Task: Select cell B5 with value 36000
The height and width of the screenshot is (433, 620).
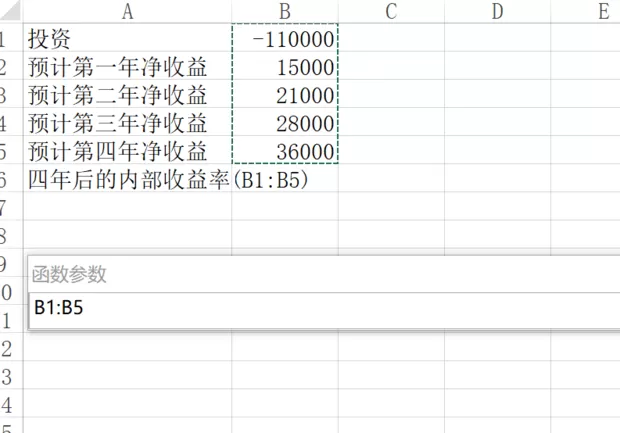Action: [x=285, y=150]
